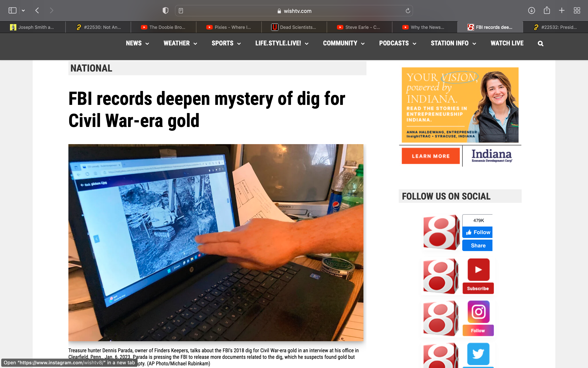Expand the COMMUNITY menu
This screenshot has width=588, height=368.
(x=344, y=43)
